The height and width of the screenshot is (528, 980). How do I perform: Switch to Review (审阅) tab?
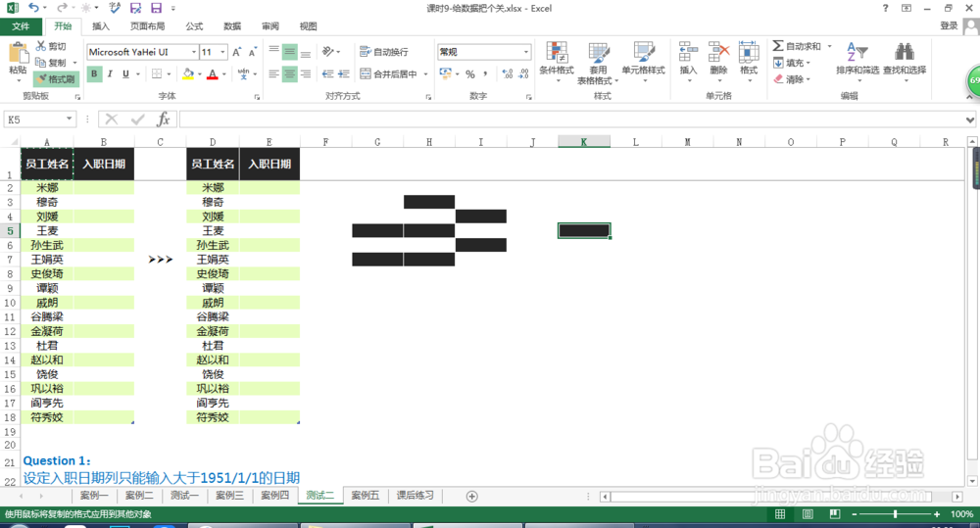[x=270, y=26]
